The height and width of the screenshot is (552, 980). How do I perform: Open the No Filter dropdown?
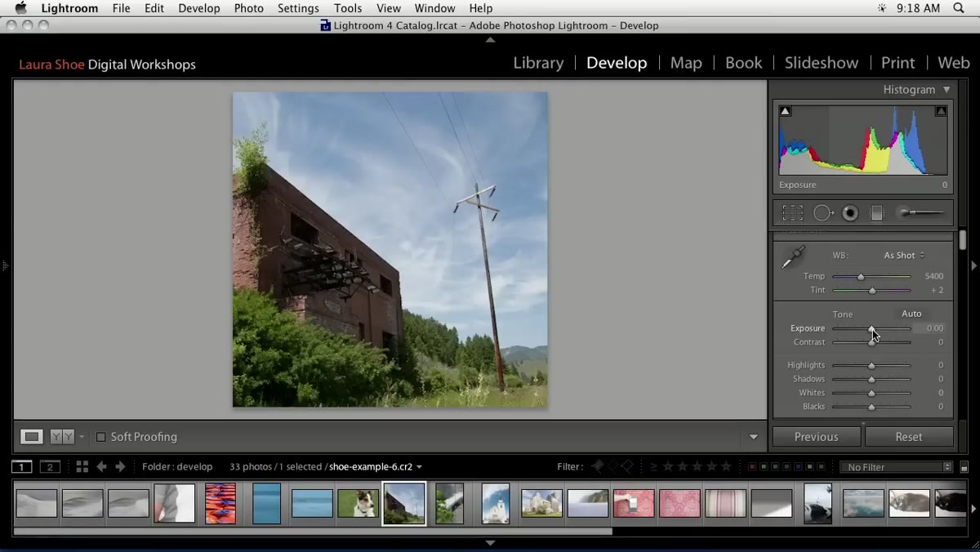[897, 467]
